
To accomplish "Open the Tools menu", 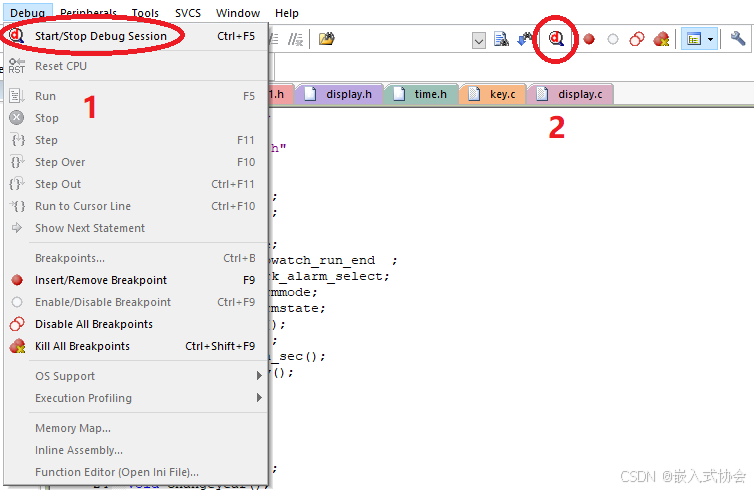I will tap(145, 13).
